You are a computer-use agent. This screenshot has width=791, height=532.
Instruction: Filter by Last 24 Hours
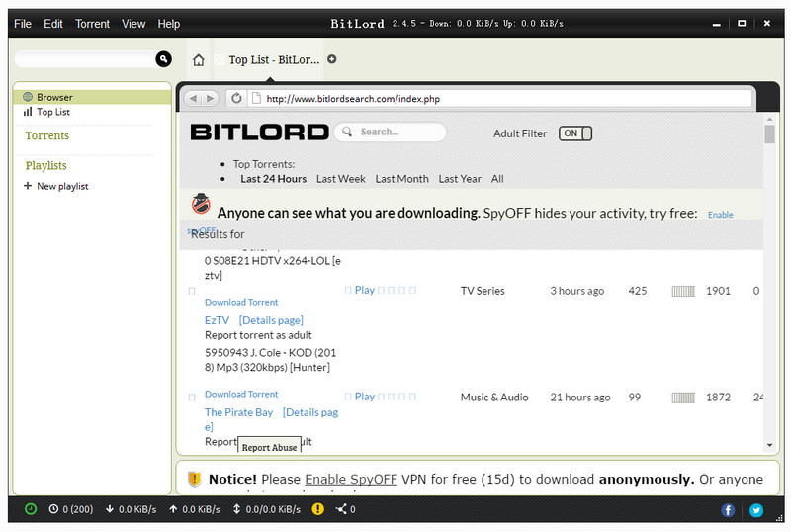pyautogui.click(x=274, y=179)
